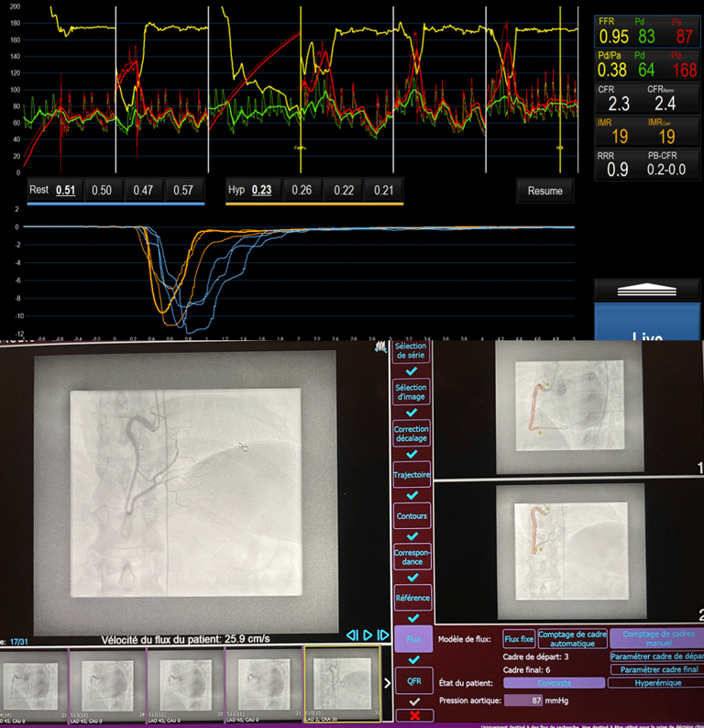Select the Rest 0.50 measurement

(102, 190)
